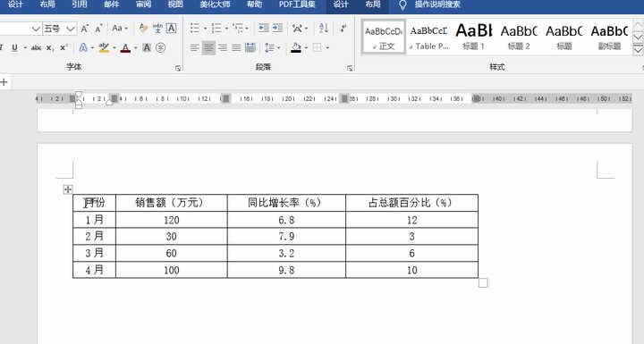The width and height of the screenshot is (644, 344).
Task: Apply table borders icon
Action: pos(318,47)
